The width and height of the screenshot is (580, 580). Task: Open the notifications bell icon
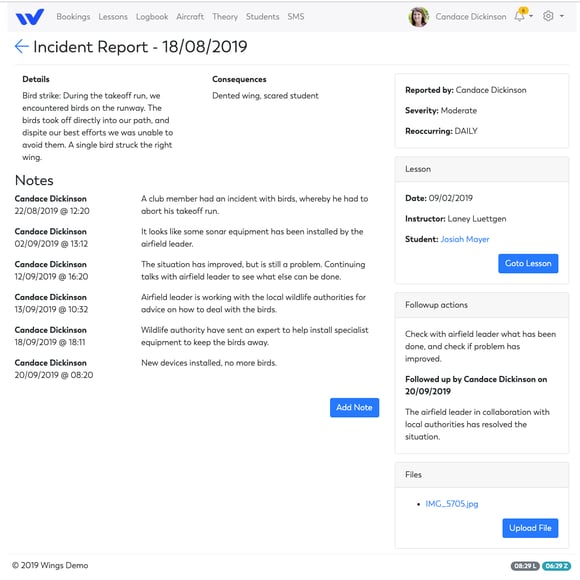(520, 16)
